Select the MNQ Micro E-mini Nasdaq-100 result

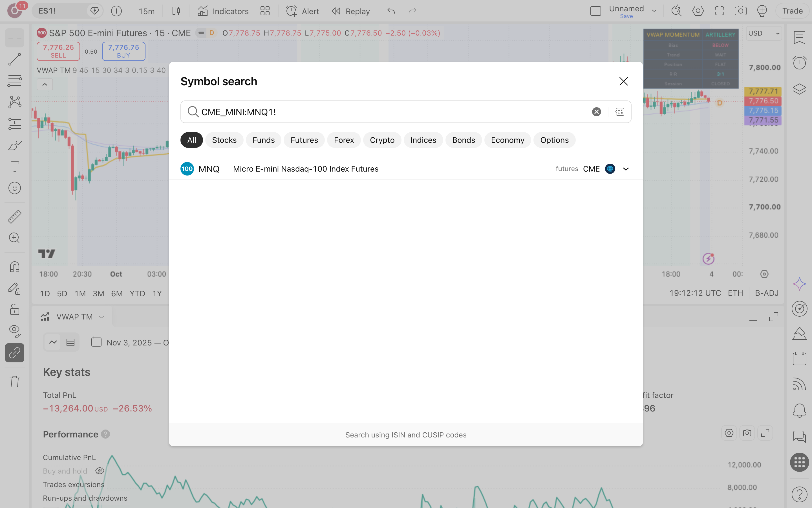(406, 169)
